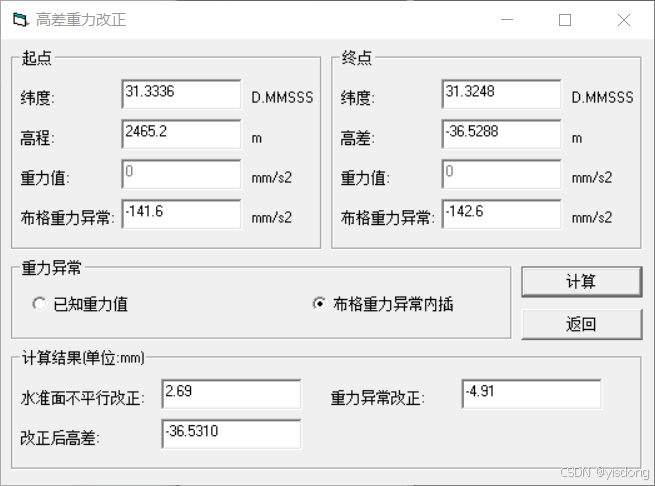Click the D.MMSSS unit in 起点
Image resolution: width=655 pixels, height=486 pixels.
pos(282,98)
